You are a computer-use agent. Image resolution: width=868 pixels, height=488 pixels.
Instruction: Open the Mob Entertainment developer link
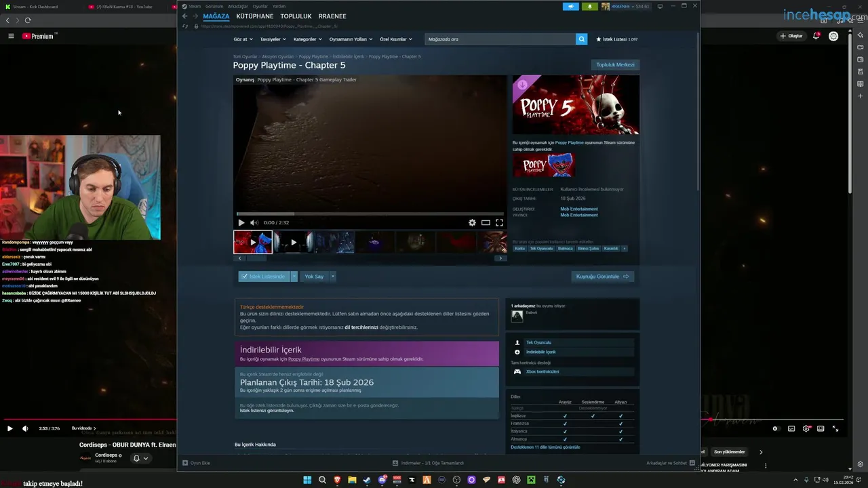[579, 209]
